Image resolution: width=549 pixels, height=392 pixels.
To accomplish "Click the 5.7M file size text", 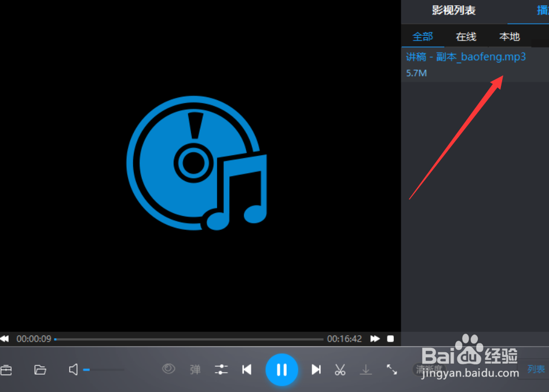I will 416,73.
